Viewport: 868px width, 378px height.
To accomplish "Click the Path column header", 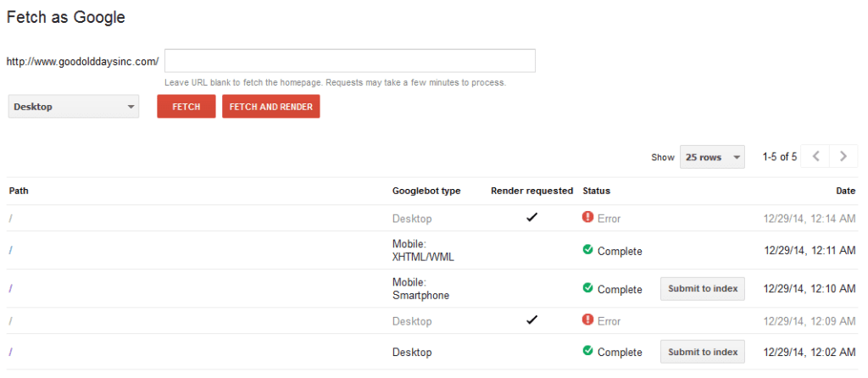I will pyautogui.click(x=19, y=191).
